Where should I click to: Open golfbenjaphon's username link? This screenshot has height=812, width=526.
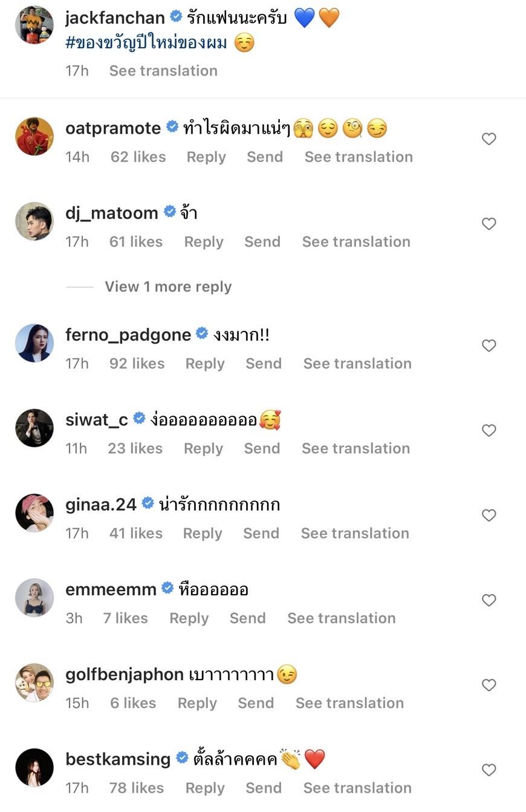124,674
